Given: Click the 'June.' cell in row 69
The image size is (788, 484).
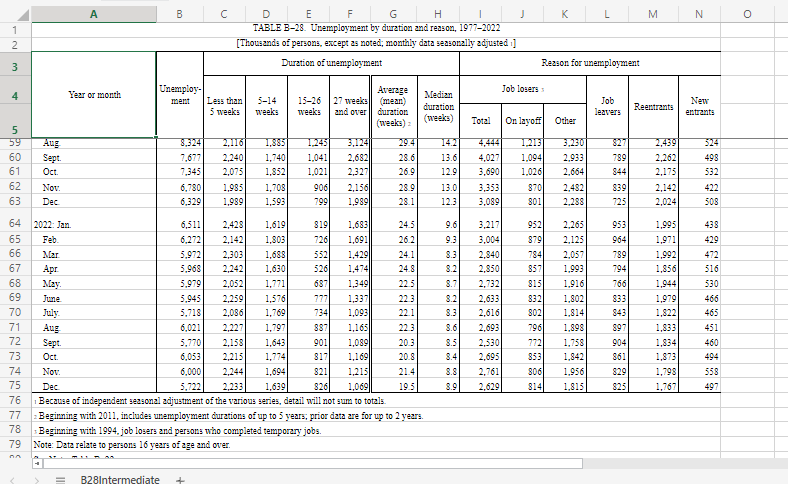Looking at the screenshot, I should 94,299.
